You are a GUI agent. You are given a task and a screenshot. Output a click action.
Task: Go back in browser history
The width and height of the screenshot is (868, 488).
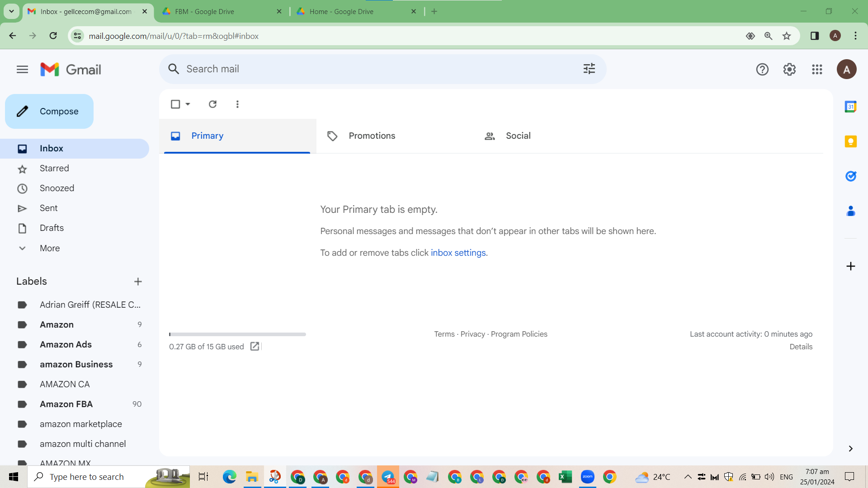tap(13, 36)
